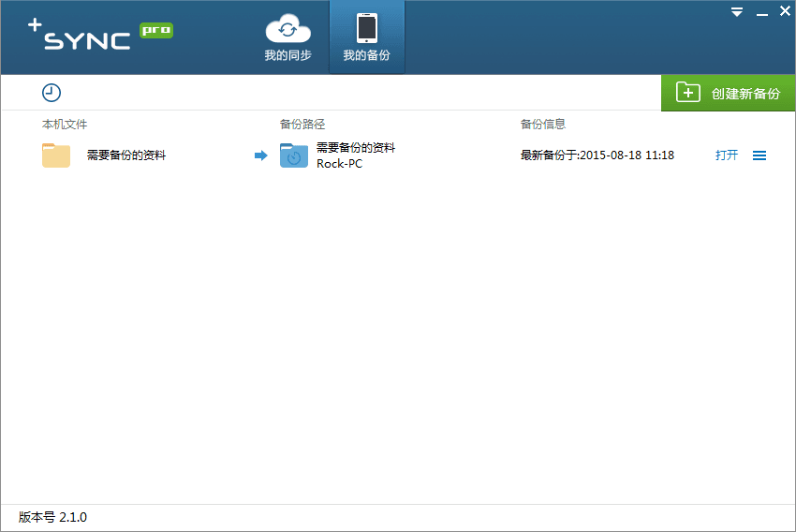Image resolution: width=796 pixels, height=532 pixels.
Task: Click the blue arrow between the folders
Action: [260, 155]
